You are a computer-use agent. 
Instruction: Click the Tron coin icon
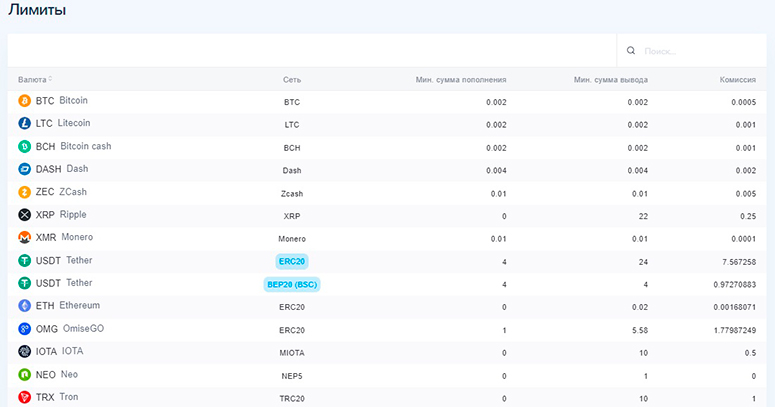tap(24, 397)
